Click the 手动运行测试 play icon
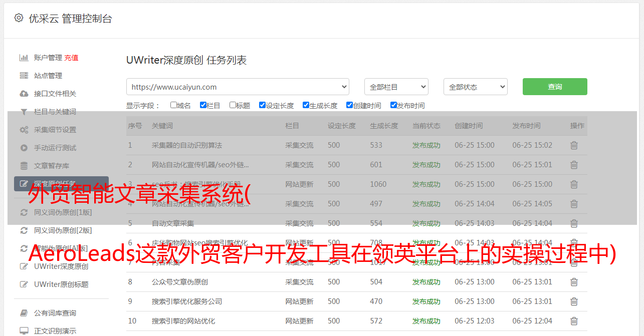The image size is (644, 336). click(24, 148)
